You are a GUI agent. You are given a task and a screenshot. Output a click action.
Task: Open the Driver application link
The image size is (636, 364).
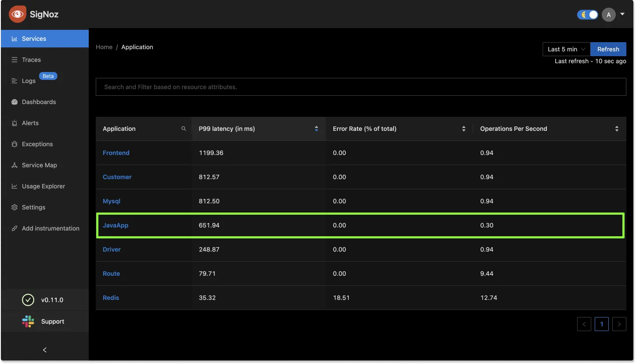(x=112, y=249)
